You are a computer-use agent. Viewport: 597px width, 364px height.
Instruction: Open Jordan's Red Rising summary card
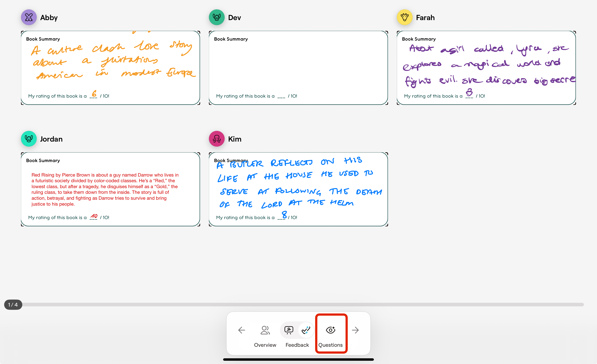coord(111,189)
